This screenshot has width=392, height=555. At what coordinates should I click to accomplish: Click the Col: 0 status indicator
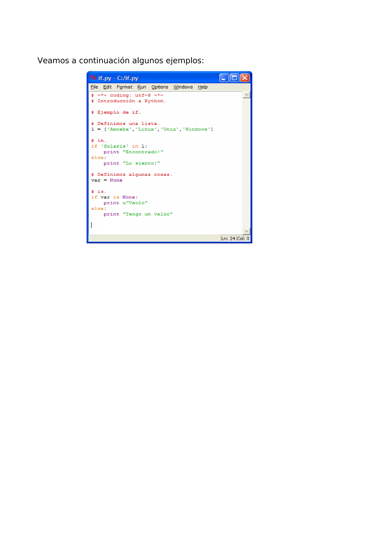point(243,238)
